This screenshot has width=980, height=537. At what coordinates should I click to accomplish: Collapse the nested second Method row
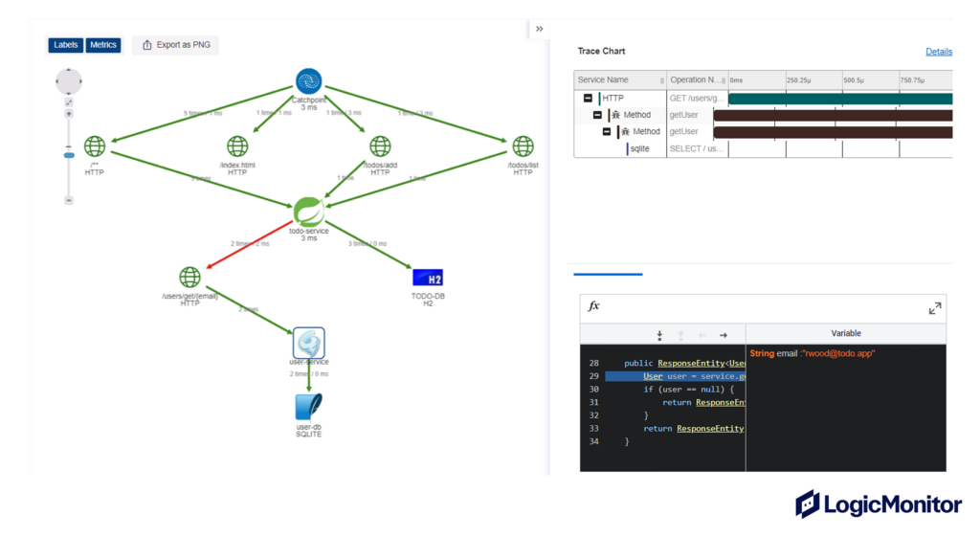[608, 131]
